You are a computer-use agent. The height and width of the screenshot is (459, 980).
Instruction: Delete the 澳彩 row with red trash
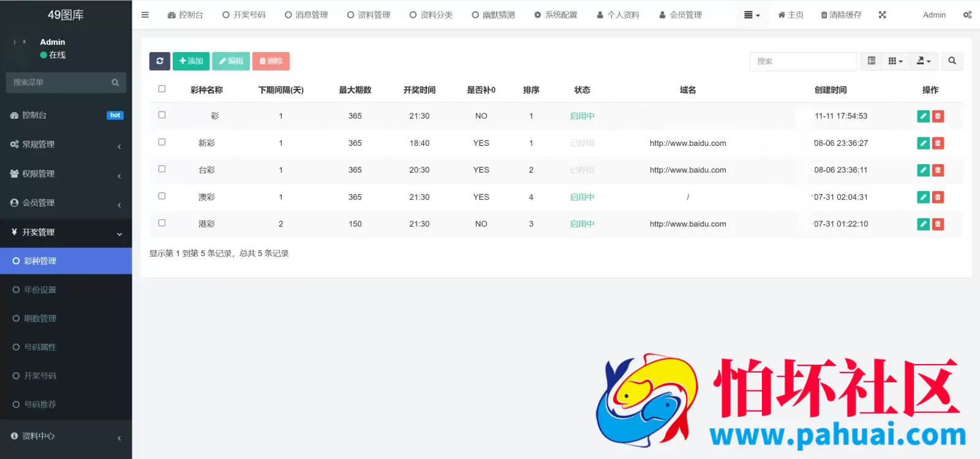[x=938, y=197]
